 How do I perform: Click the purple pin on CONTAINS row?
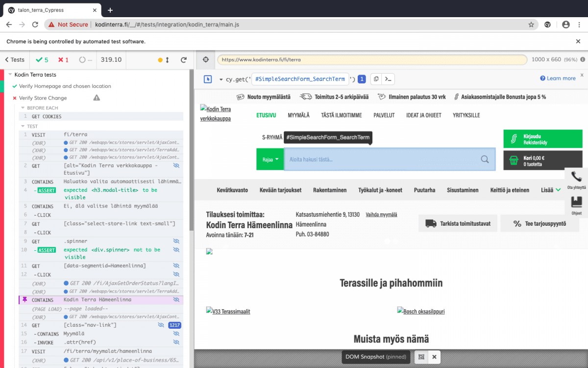click(x=25, y=300)
